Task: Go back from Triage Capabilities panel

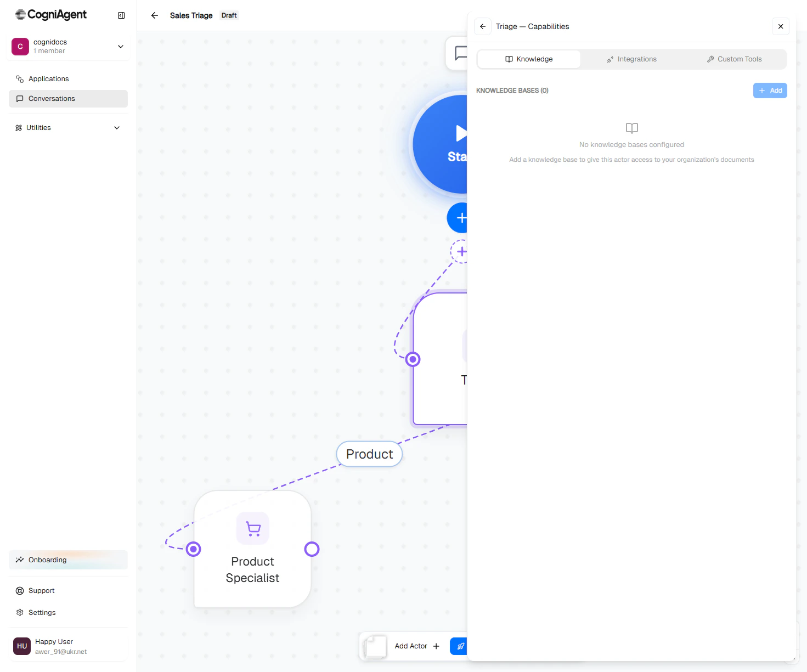Action: (483, 26)
